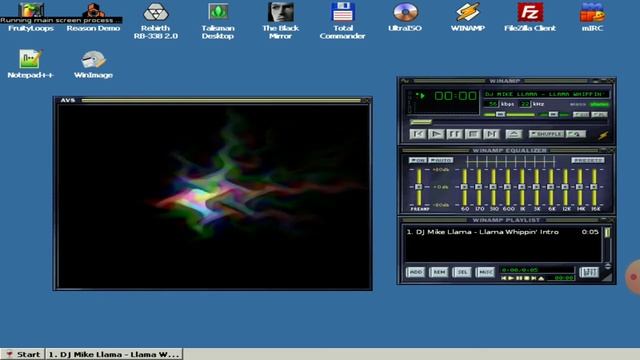
Task: Click the Winamp elapsed time display
Action: click(456, 96)
